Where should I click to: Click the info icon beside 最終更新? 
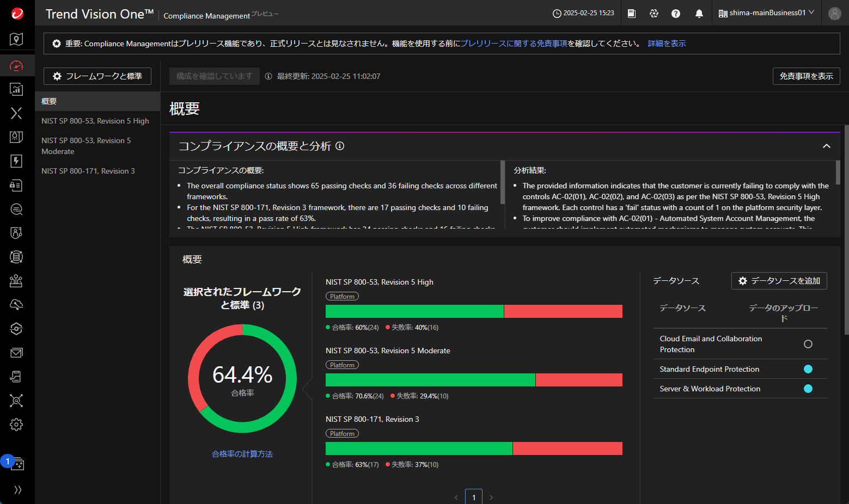tap(268, 76)
